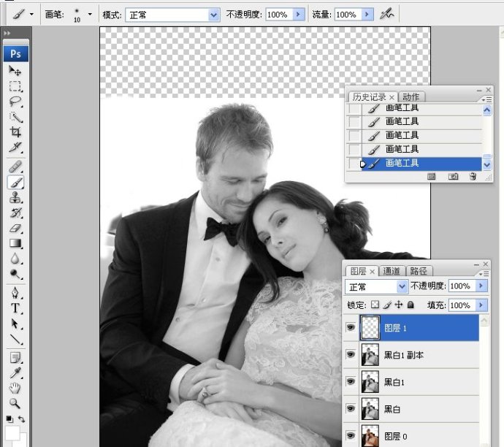Toggle visibility of 黑白1 layer
This screenshot has height=447, width=504.
pyautogui.click(x=351, y=381)
